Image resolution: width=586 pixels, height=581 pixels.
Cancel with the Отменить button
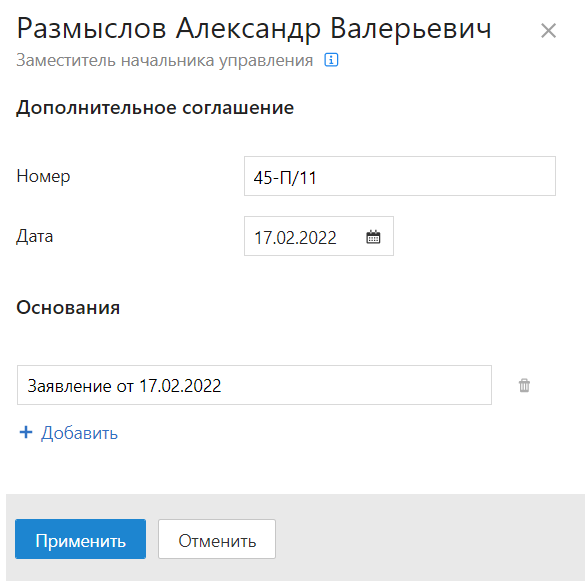(x=217, y=539)
